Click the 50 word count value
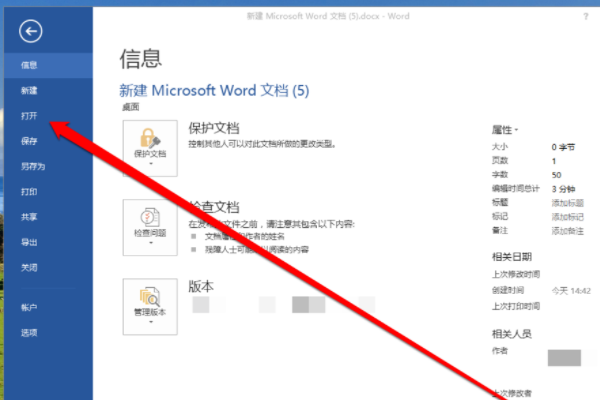 [556, 175]
